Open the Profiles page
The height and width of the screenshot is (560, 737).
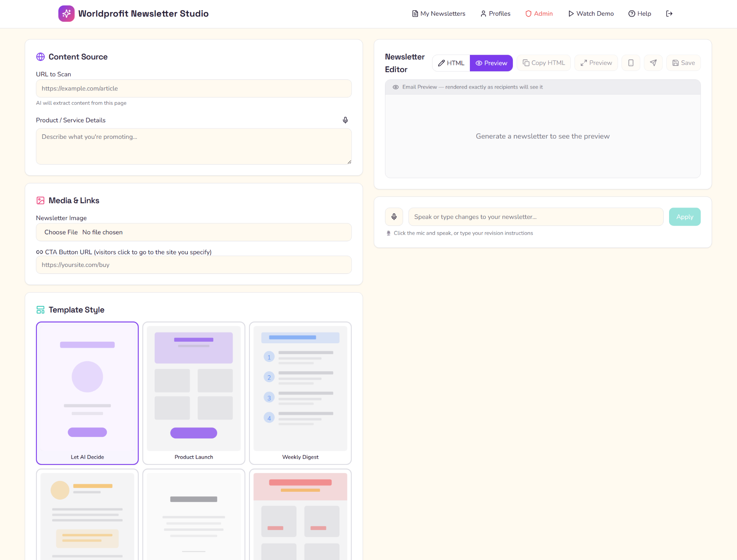496,13
